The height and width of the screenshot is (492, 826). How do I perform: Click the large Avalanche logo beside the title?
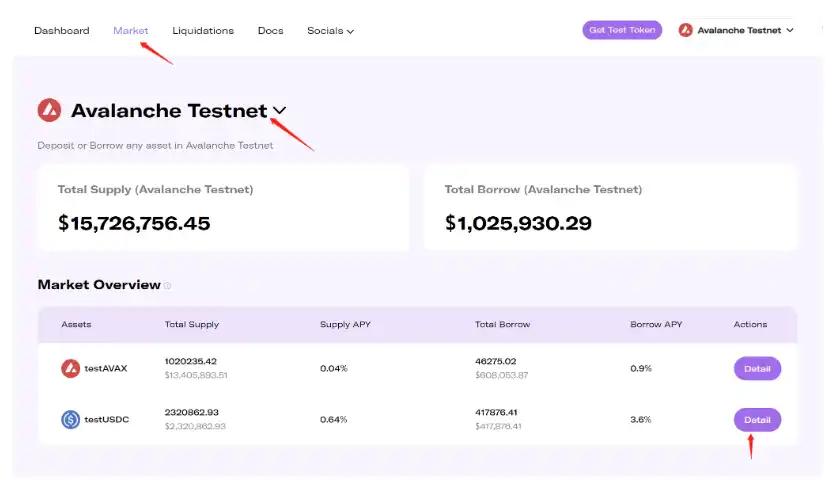tap(50, 110)
